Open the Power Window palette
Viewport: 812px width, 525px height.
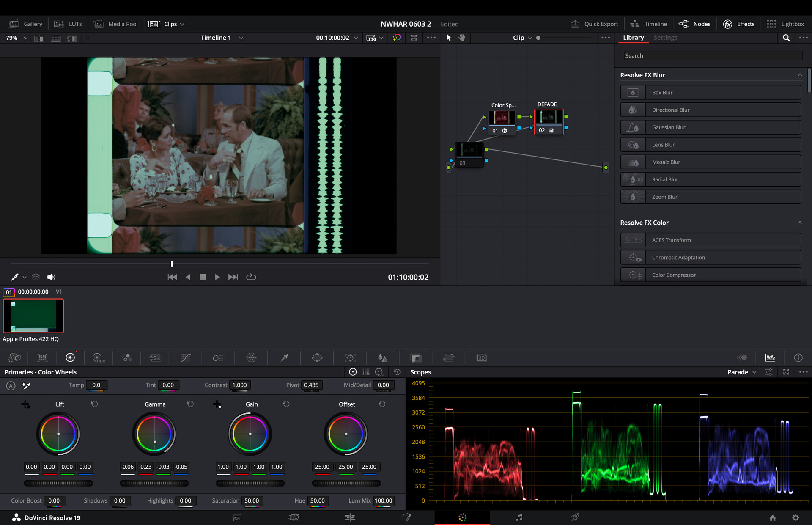[x=317, y=358]
